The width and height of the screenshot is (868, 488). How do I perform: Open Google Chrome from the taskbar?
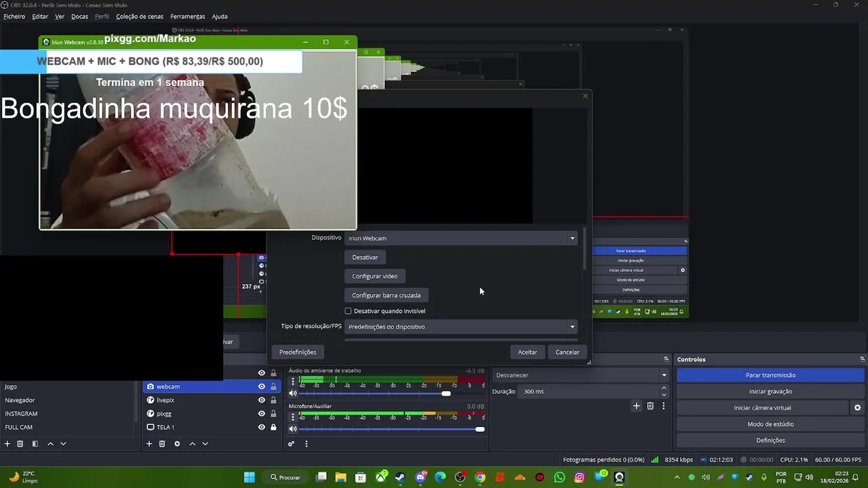tap(480, 477)
